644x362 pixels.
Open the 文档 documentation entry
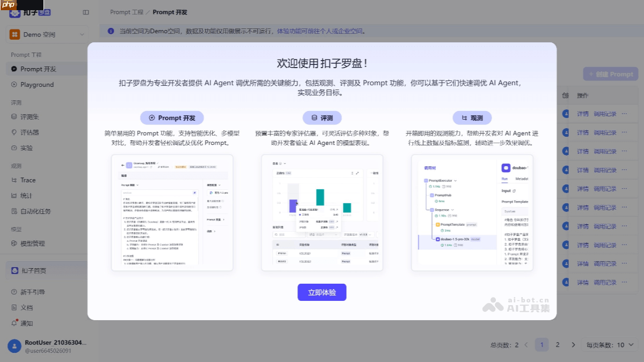[x=26, y=307]
